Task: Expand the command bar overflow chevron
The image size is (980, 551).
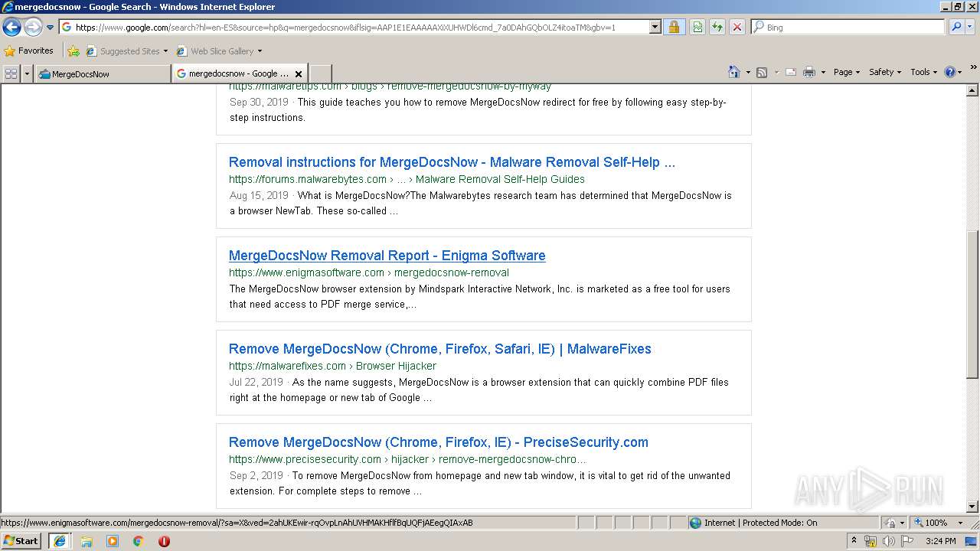Action: pos(973,68)
